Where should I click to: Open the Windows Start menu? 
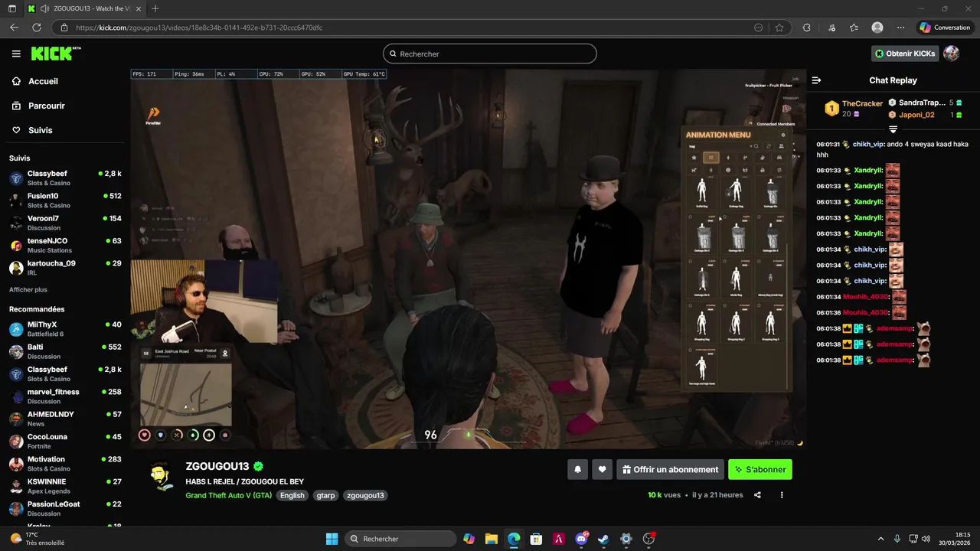(x=332, y=539)
